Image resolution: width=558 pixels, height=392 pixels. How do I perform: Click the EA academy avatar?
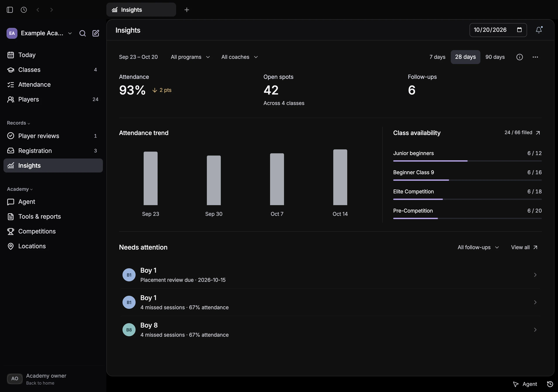(12, 33)
